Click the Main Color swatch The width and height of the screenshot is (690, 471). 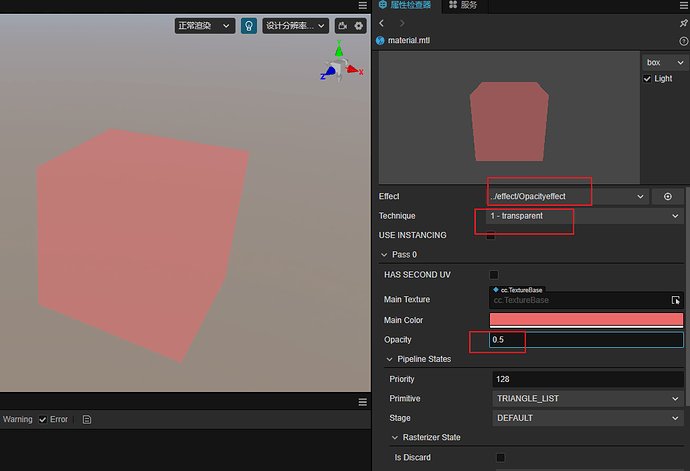(586, 320)
